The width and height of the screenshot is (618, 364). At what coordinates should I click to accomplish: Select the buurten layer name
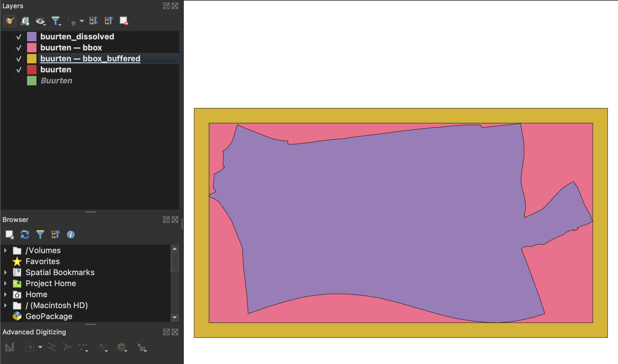[56, 70]
